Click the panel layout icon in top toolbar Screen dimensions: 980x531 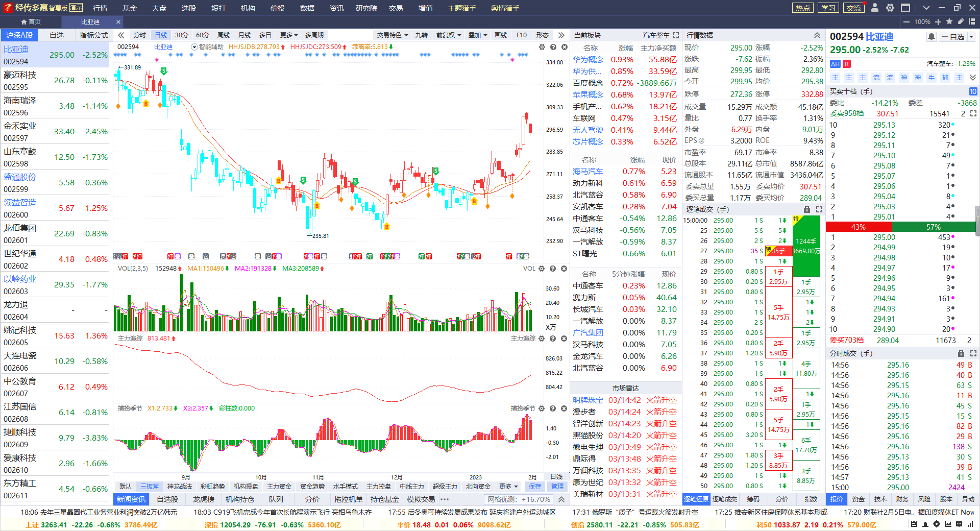pyautogui.click(x=972, y=21)
